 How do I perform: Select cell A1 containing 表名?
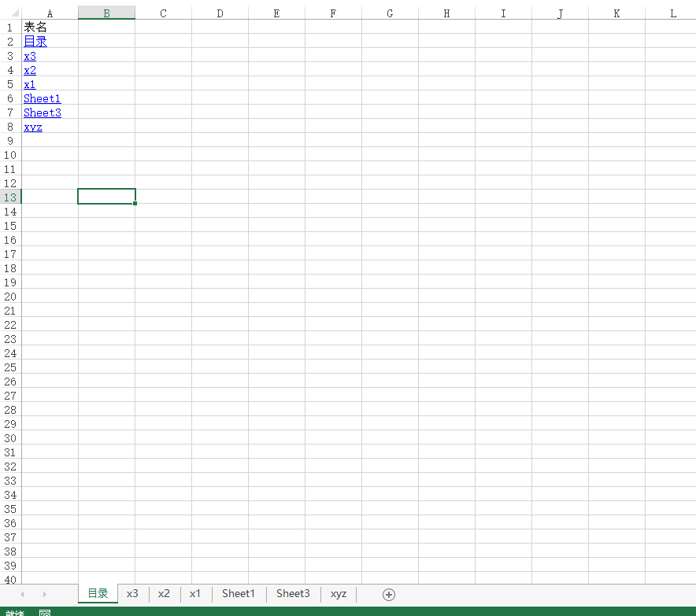pyautogui.click(x=50, y=27)
